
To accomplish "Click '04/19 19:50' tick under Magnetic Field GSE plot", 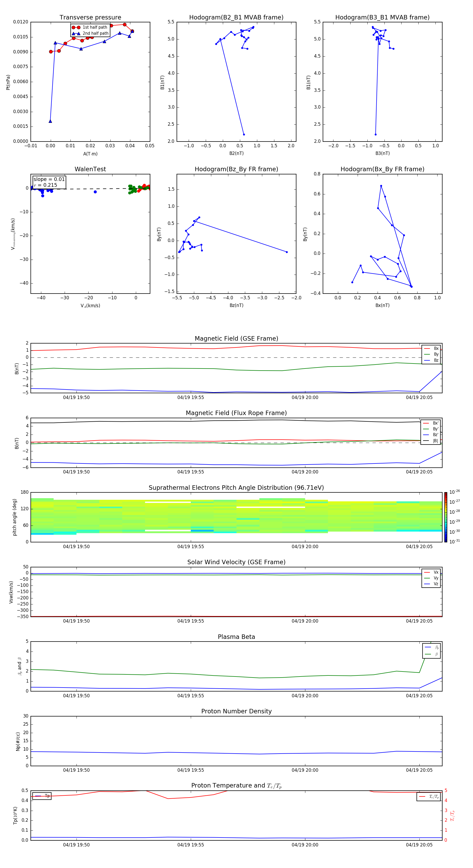I will pos(76,398).
